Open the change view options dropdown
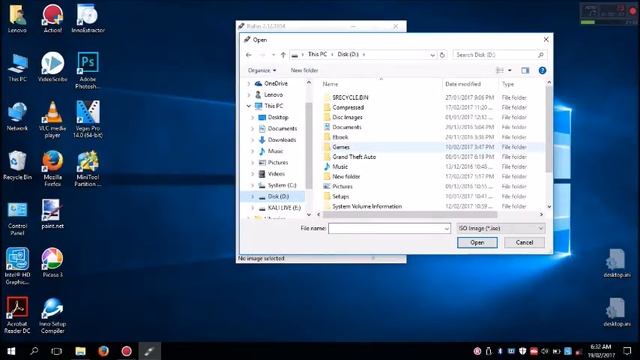This screenshot has width=640, height=360. (x=510, y=71)
